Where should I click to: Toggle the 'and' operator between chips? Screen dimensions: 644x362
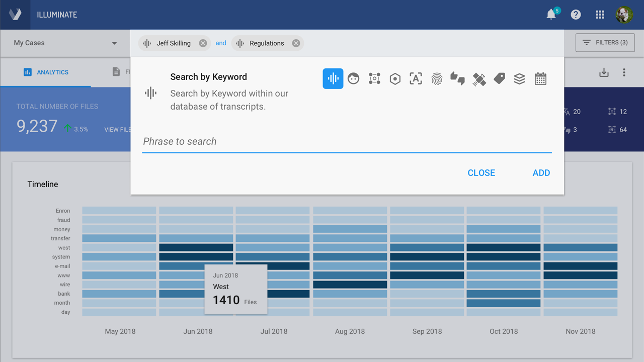pos(221,43)
